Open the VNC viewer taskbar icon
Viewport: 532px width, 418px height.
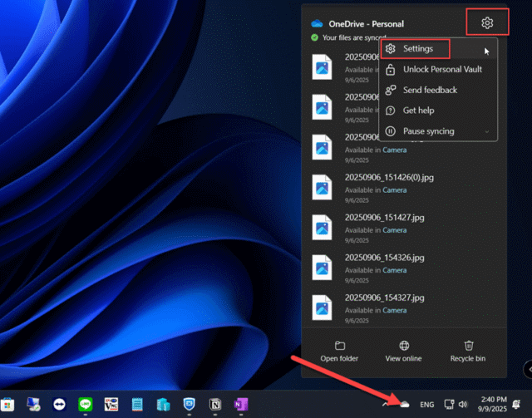coord(111,404)
